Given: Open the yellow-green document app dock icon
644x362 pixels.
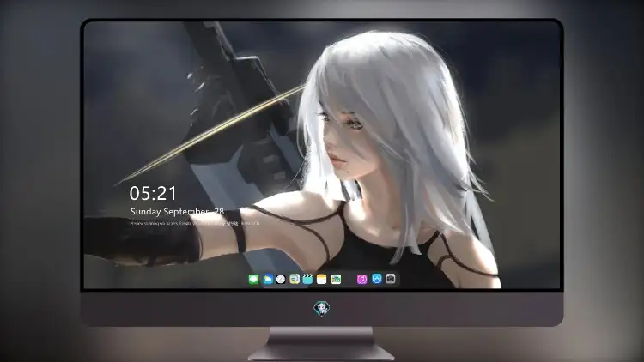Looking at the screenshot, I should point(294,280).
